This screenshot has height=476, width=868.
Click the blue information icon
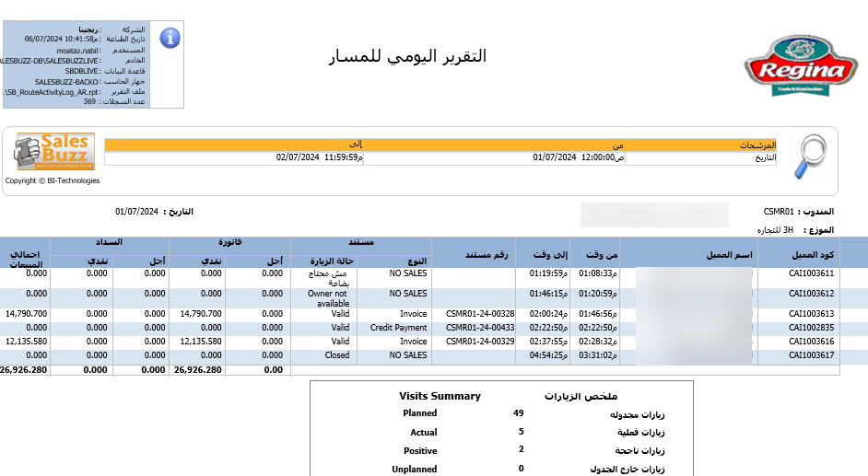(170, 38)
